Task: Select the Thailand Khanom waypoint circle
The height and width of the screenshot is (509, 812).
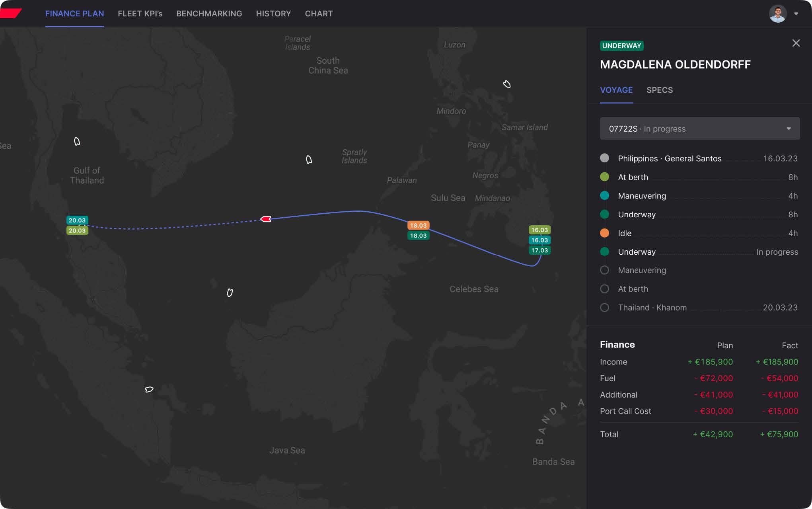Action: point(604,308)
